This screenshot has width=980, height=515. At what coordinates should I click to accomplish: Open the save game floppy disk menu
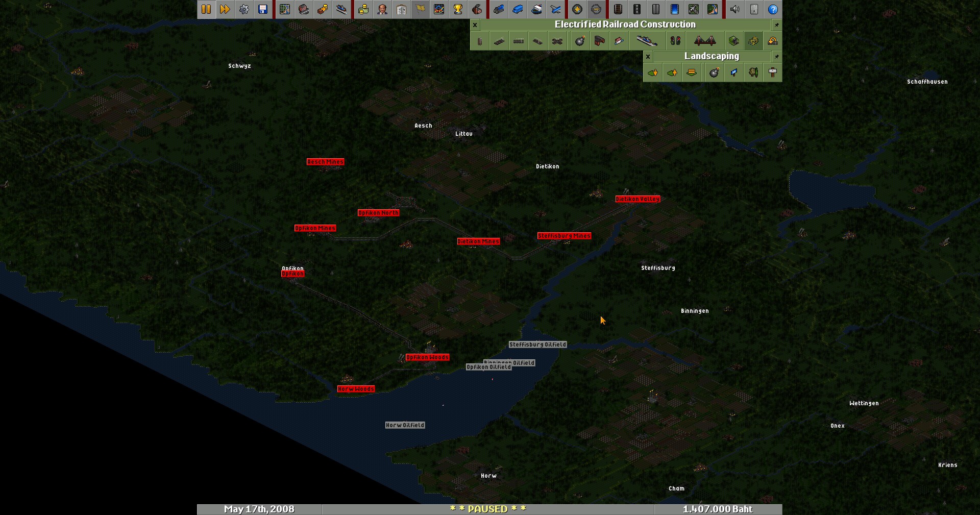coord(263,9)
